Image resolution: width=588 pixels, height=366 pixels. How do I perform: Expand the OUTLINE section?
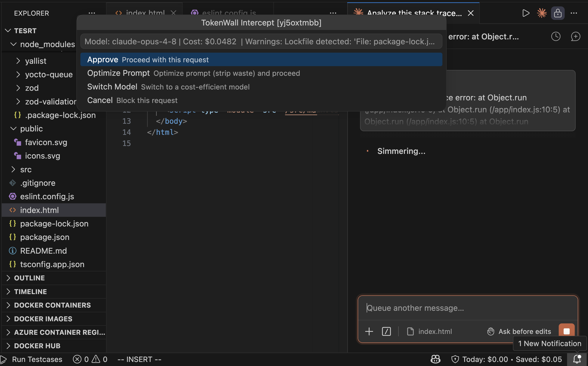(54, 278)
